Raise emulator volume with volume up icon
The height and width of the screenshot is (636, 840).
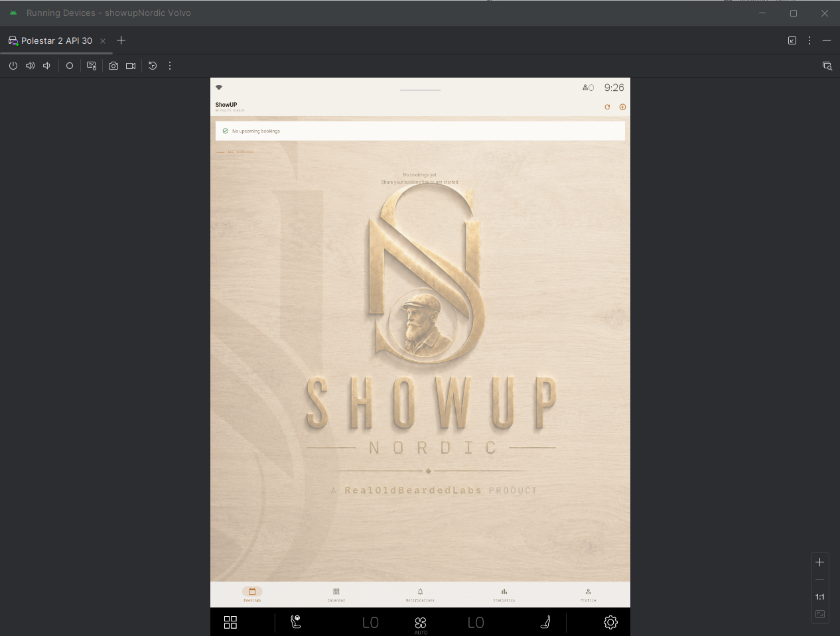[x=30, y=66]
